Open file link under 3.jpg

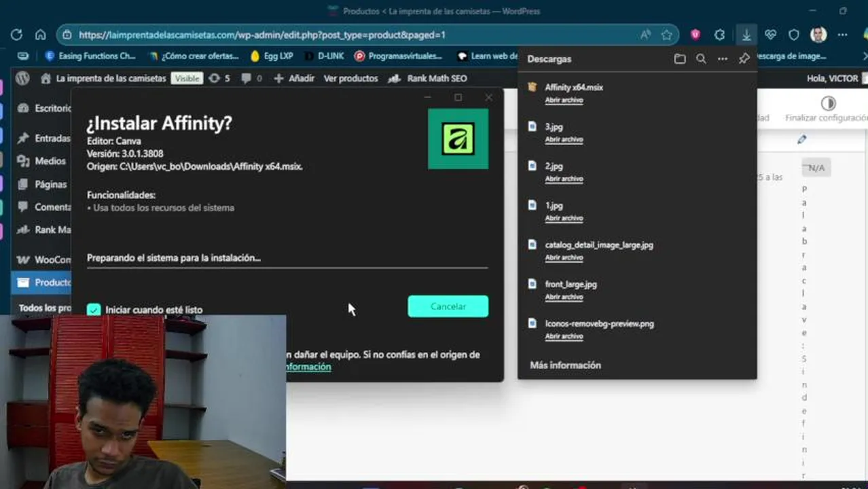(564, 139)
